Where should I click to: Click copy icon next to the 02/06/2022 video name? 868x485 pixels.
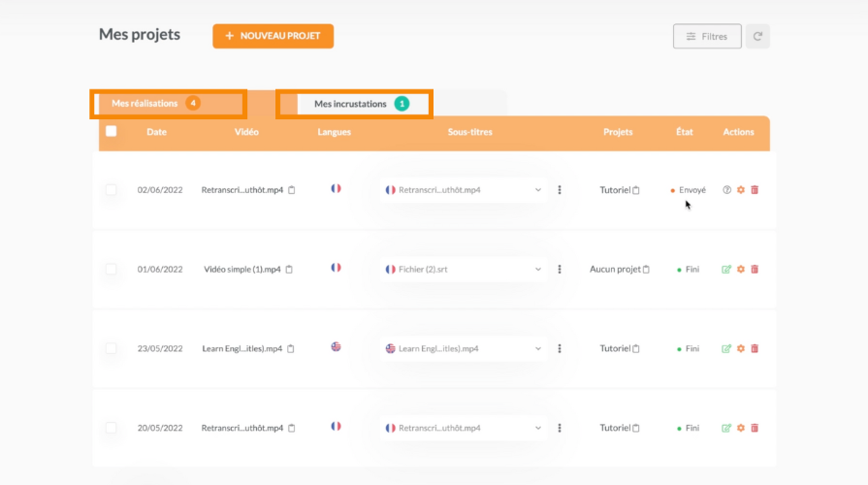click(292, 190)
